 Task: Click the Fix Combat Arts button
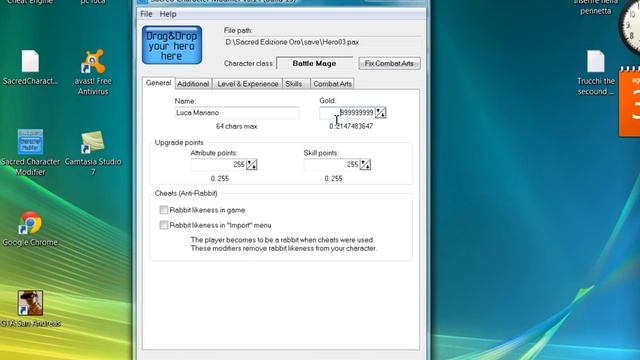389,63
